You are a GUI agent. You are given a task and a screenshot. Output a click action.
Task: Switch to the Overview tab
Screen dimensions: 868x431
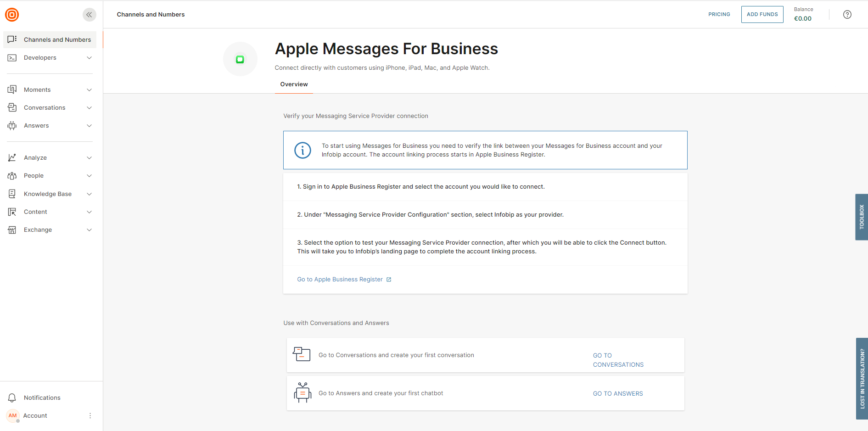pyautogui.click(x=294, y=84)
